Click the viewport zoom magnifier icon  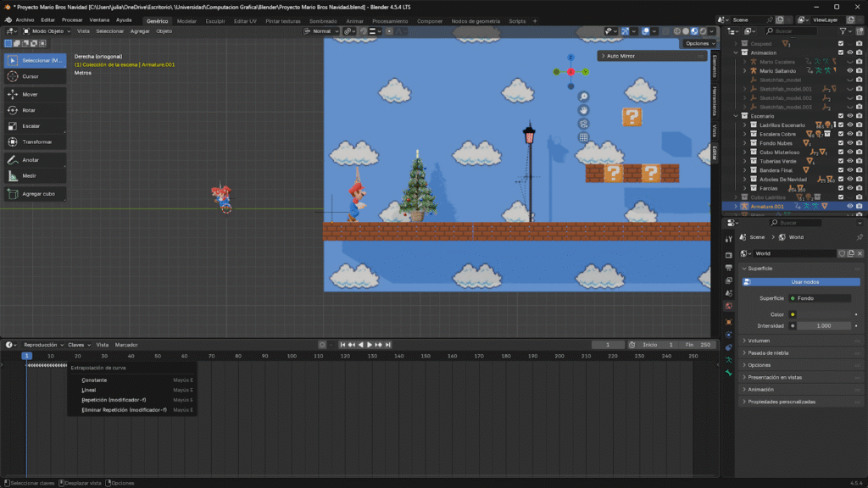coord(584,97)
